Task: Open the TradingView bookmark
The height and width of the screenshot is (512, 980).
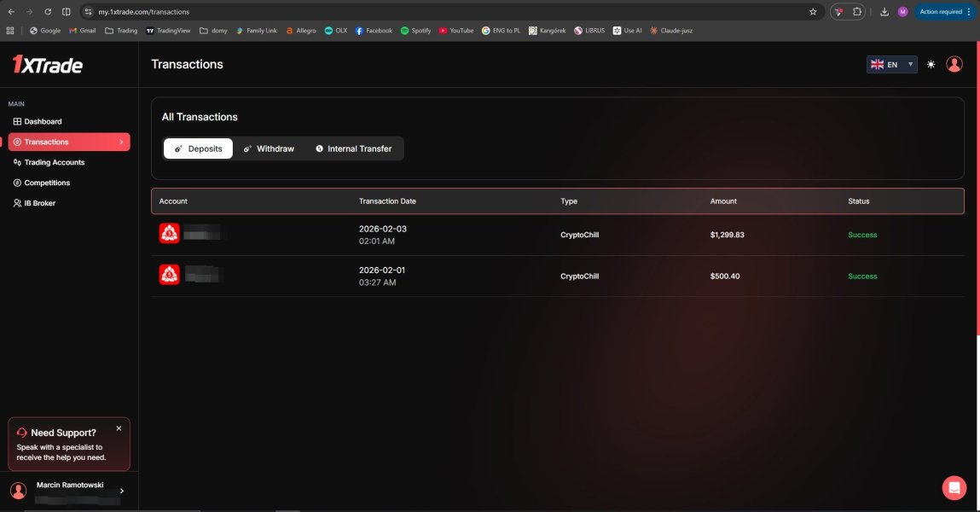Action: coord(168,31)
